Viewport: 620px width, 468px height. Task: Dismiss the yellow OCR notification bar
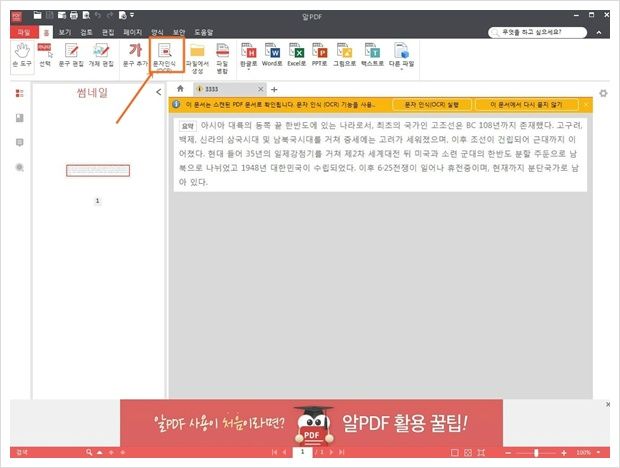point(586,105)
